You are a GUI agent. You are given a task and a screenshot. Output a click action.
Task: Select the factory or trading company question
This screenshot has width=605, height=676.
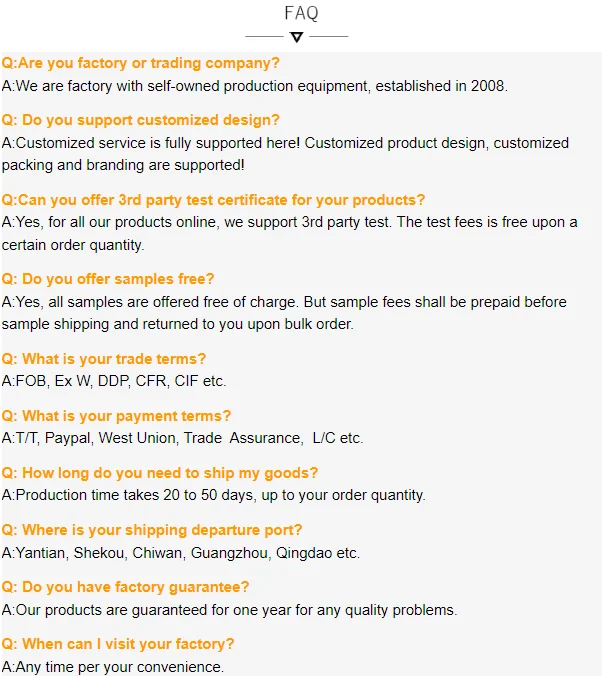(141, 63)
